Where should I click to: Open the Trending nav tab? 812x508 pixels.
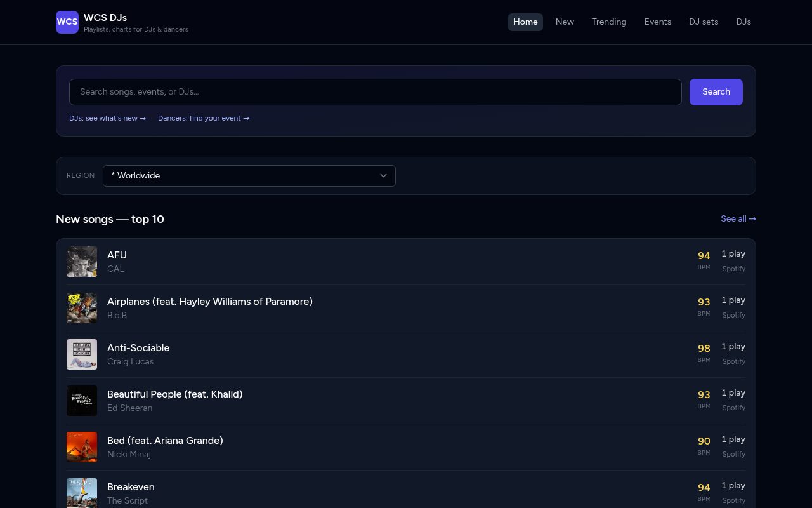pos(609,22)
